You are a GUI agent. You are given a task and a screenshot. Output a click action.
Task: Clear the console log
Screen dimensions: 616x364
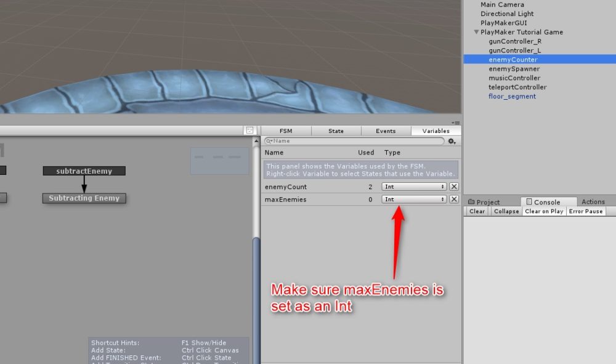tap(477, 211)
